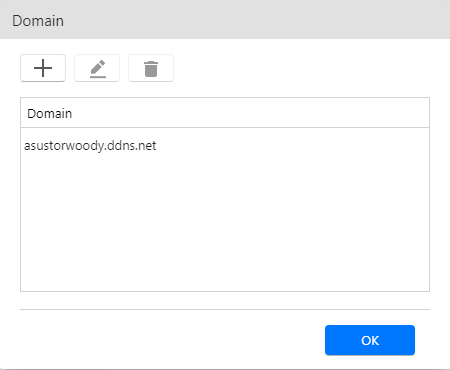Edit the selected domain
This screenshot has height=370, width=450.
click(97, 68)
